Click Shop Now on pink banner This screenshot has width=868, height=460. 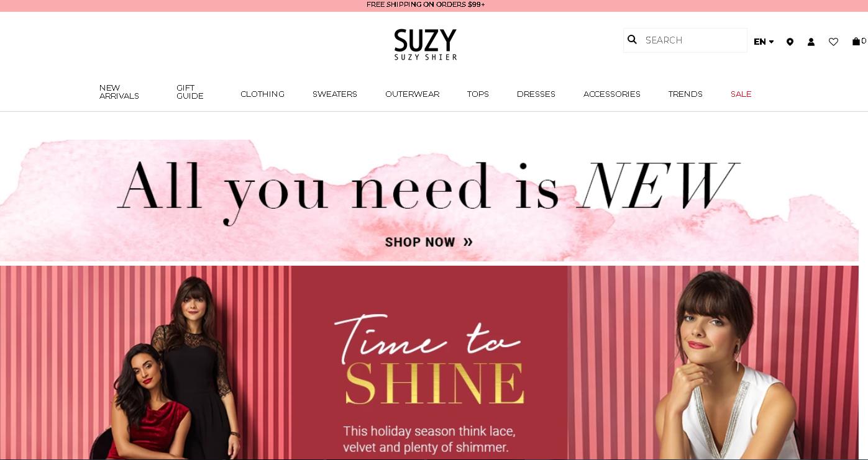click(429, 242)
